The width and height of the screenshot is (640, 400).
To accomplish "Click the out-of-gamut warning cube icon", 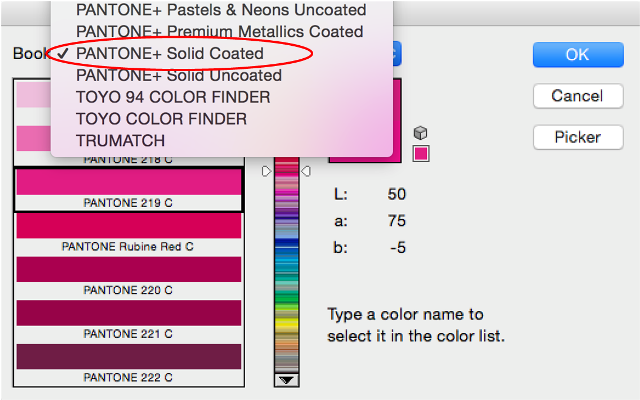I will (x=420, y=133).
